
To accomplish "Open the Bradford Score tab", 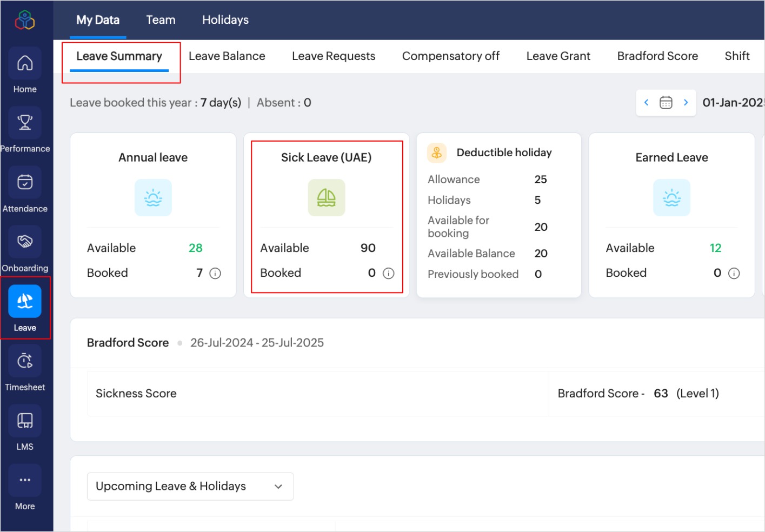I will point(657,56).
